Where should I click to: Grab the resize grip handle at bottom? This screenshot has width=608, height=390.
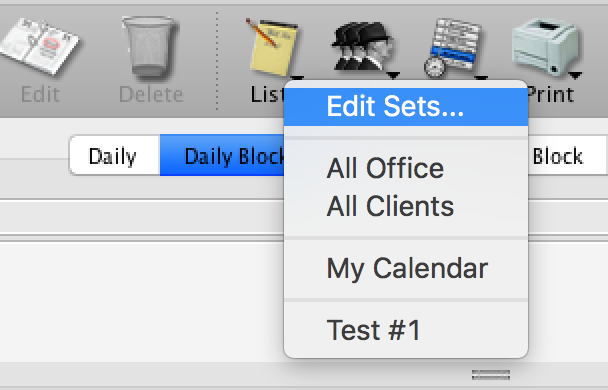tap(491, 375)
